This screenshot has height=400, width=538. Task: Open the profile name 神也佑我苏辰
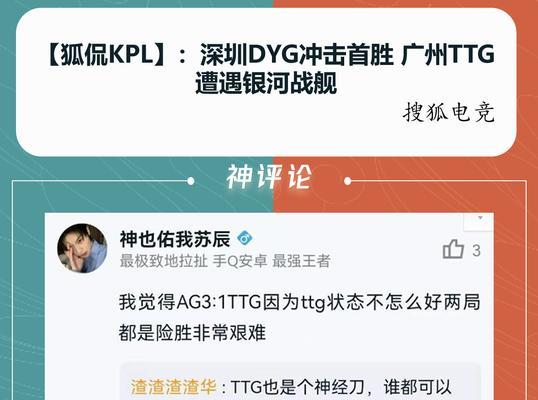(175, 239)
